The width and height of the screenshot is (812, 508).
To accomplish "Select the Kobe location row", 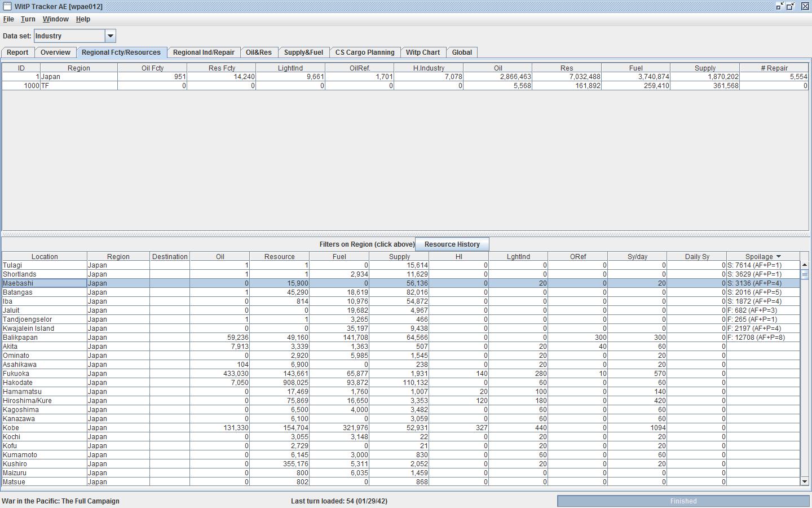I will click(401, 428).
